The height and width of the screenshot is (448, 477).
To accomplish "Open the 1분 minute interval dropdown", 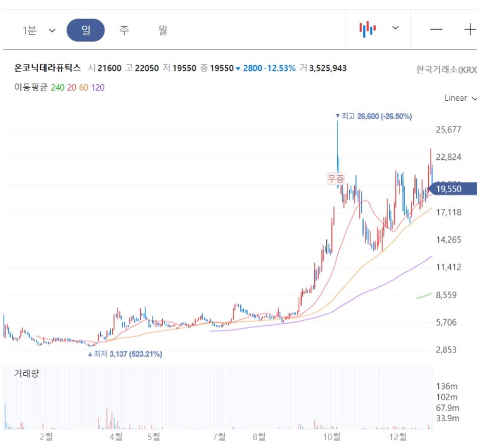I will coord(39,30).
